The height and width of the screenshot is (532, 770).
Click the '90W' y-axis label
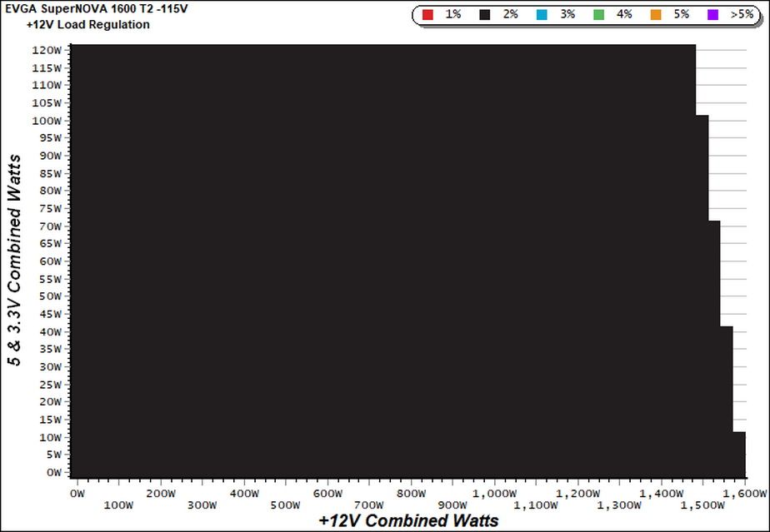(51, 156)
